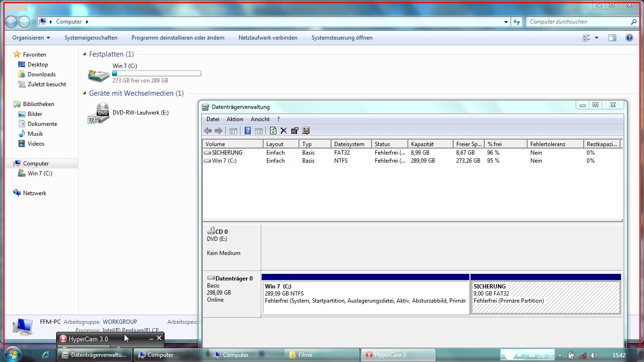Open the Windows Start orb
Screen dimensions: 644x362
click(13, 354)
